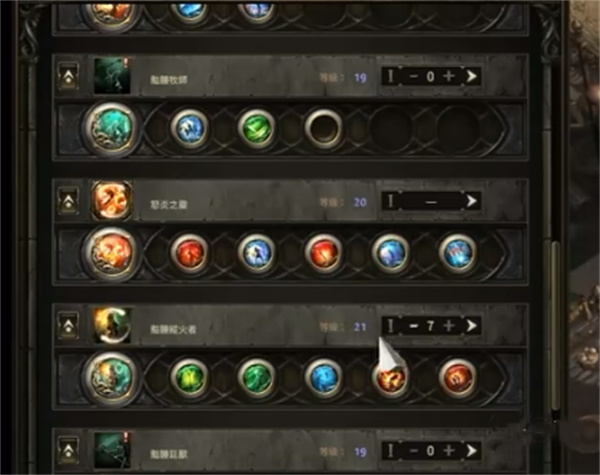
Task: Click the empty ringed socket in 骷髏牧師 row
Action: click(324, 128)
